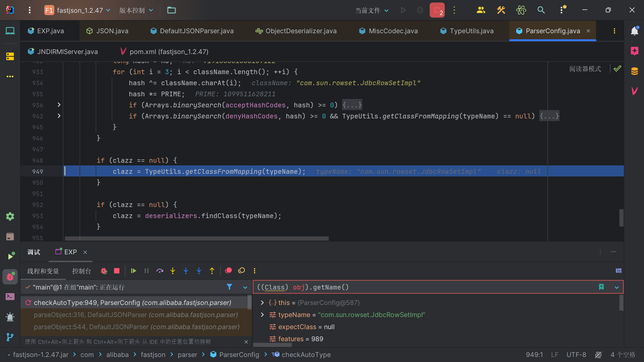The width and height of the screenshot is (644, 362).
Task: Click LF line separator in status bar
Action: click(x=555, y=355)
